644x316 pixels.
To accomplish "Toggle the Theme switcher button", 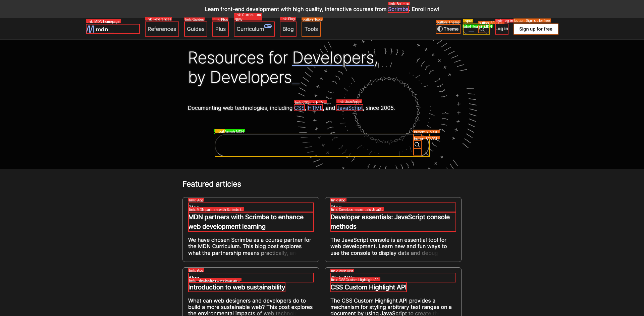I will (448, 29).
